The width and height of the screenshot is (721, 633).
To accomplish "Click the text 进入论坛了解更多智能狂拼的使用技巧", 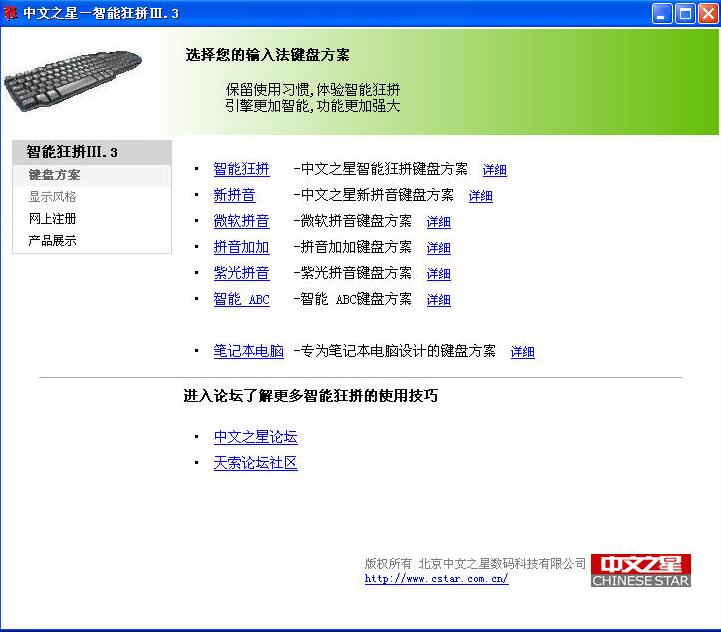I will 310,395.
